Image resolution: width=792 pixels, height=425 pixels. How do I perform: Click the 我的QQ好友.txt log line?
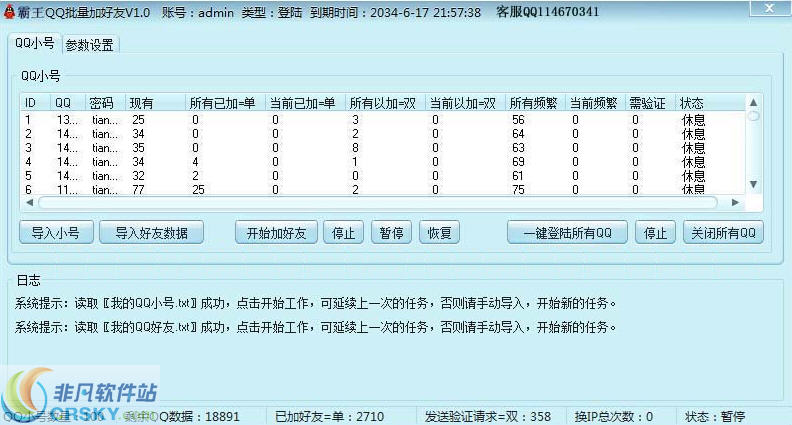coord(316,327)
